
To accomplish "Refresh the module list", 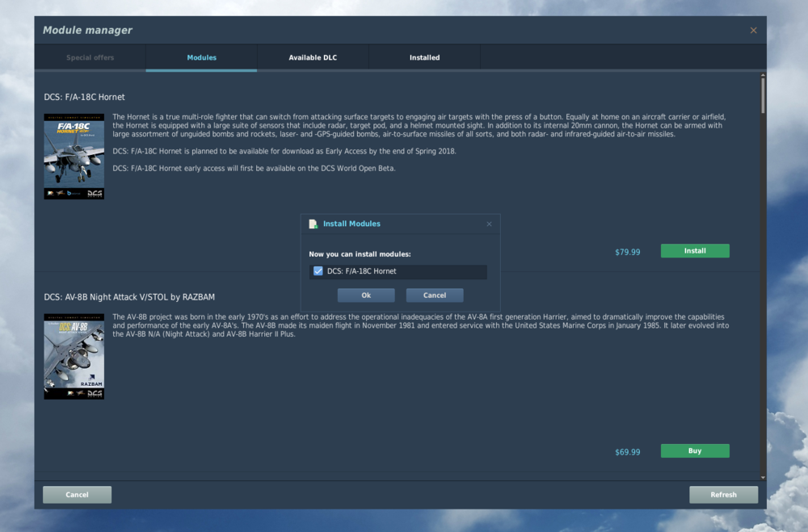I will point(723,494).
